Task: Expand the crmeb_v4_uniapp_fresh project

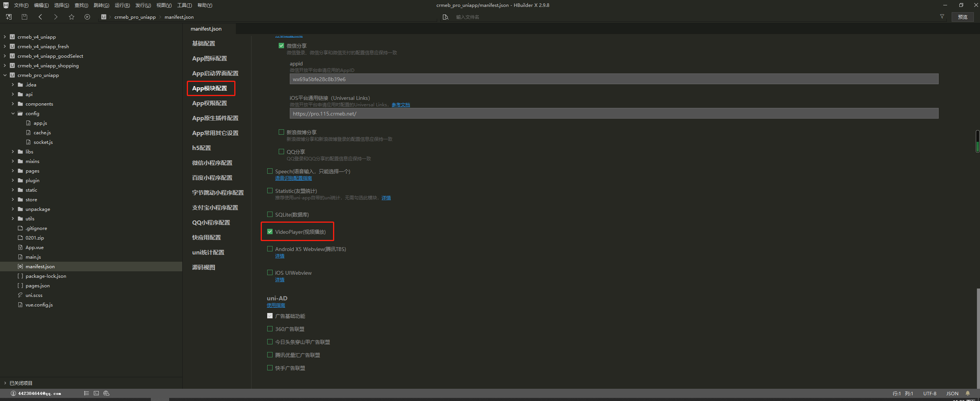Action: coord(5,46)
